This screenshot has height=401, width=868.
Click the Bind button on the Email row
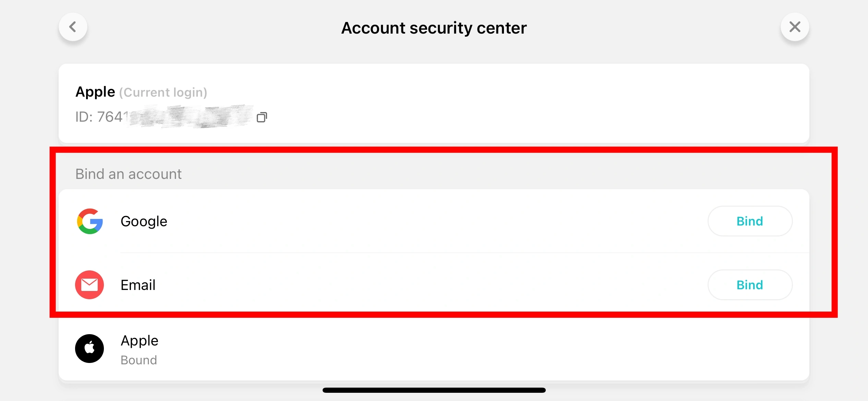point(750,284)
